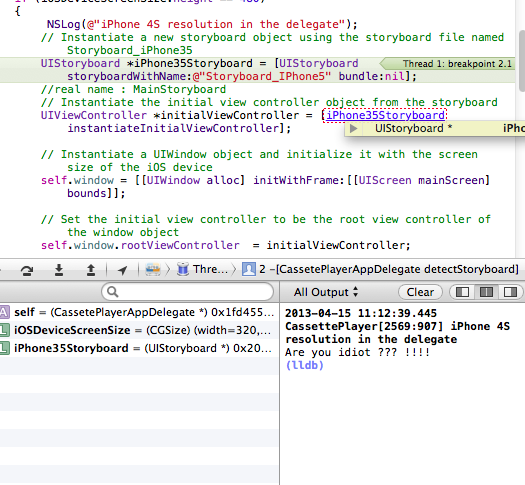Show only the console pane
525x485 pixels.
(x=510, y=292)
